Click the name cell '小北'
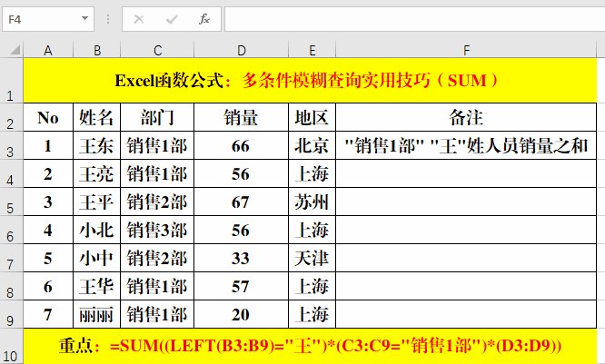 (97, 230)
